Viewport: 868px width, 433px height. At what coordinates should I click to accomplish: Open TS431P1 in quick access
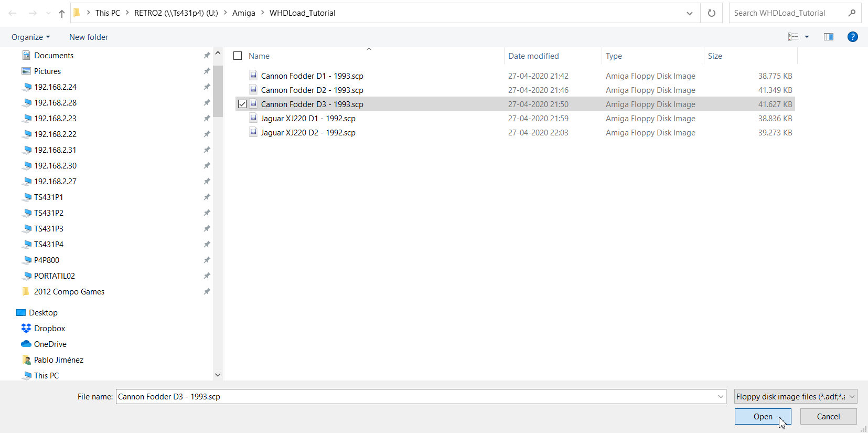48,197
